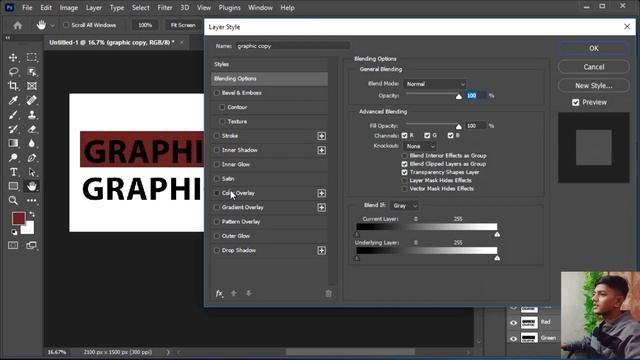Select the Eyedropper tool
640x360 pixels.
[13, 100]
